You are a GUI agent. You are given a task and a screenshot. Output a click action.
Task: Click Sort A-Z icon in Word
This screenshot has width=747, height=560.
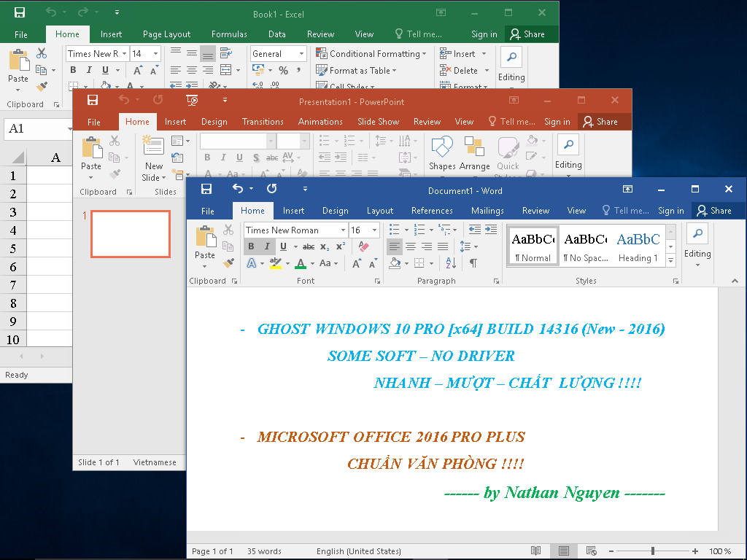click(x=451, y=262)
